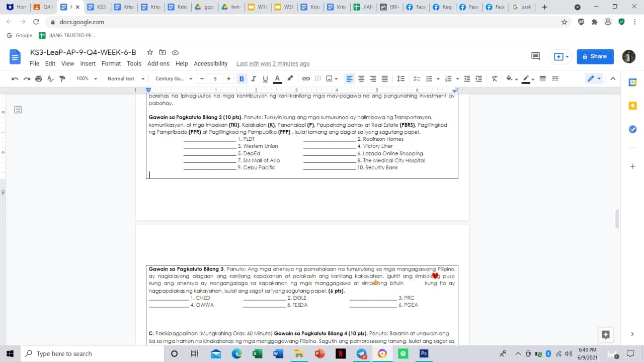Set right text alignment

373,79
